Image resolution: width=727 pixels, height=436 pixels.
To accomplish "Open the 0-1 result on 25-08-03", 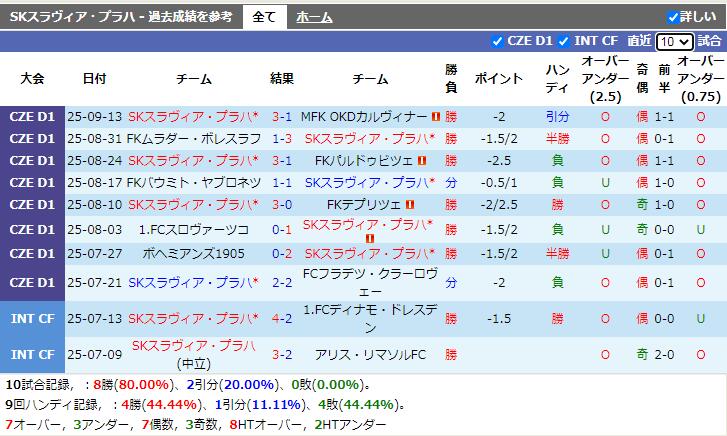I will click(282, 230).
